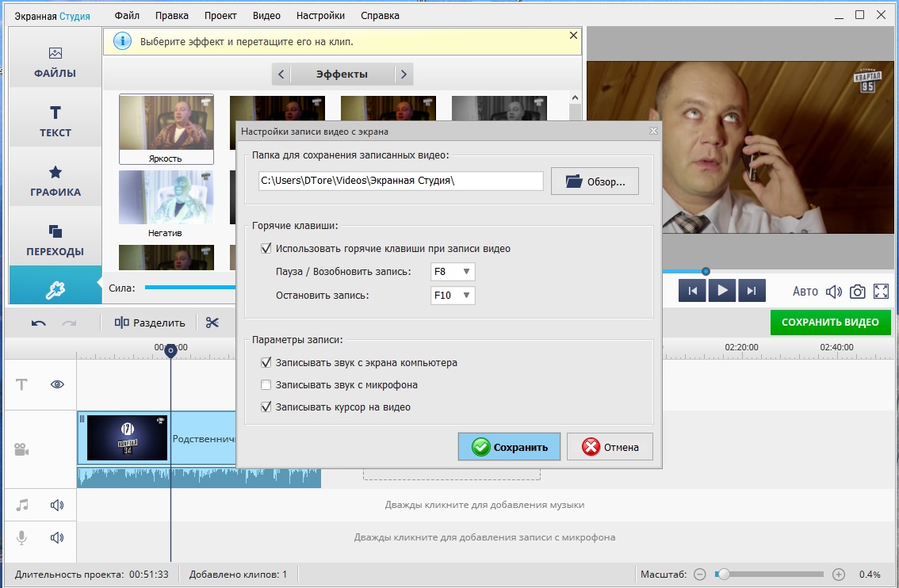Image resolution: width=899 pixels, height=588 pixels.
Task: Toggle text track visibility eye
Action: point(57,384)
